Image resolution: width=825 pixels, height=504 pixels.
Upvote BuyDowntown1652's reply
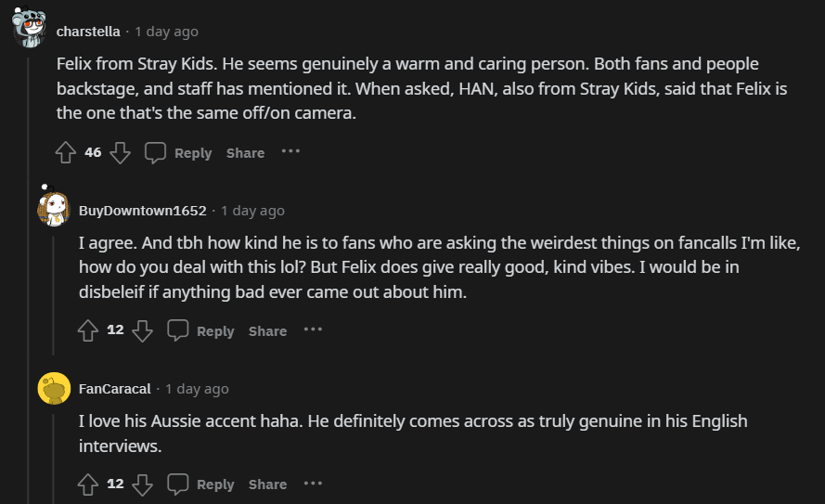(x=88, y=330)
